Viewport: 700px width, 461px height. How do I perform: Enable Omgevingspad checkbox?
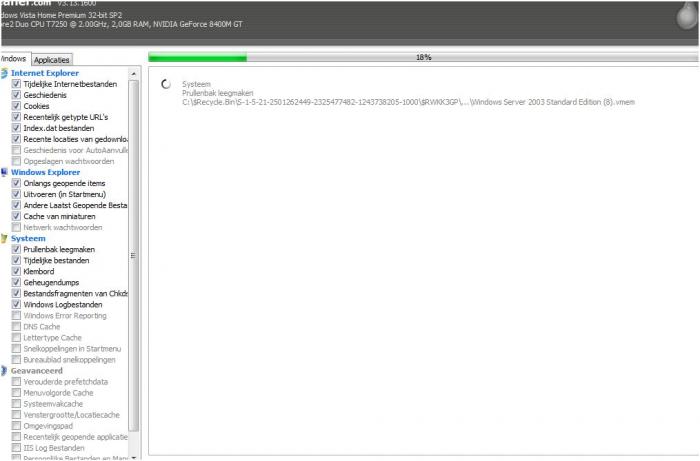point(17,426)
